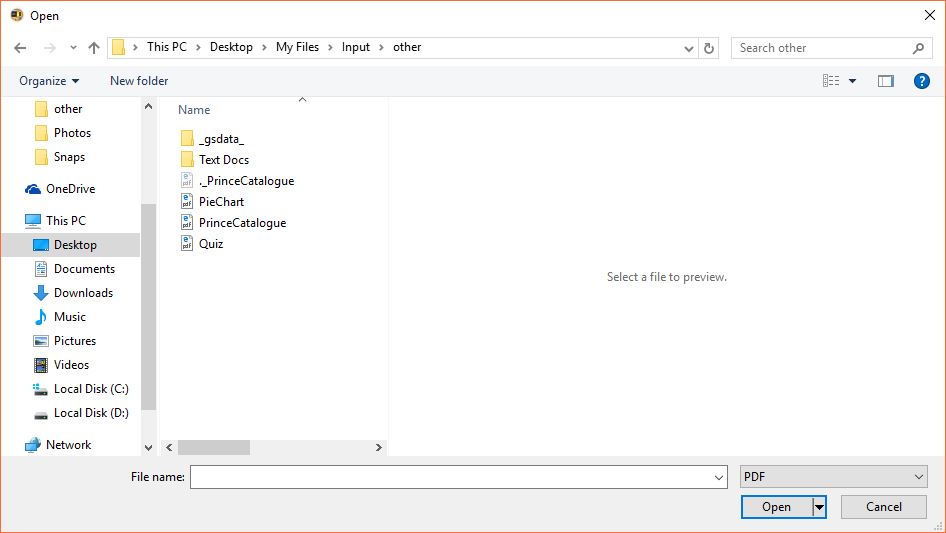This screenshot has height=533, width=946.
Task: Click My Files in the address bar
Action: (297, 47)
